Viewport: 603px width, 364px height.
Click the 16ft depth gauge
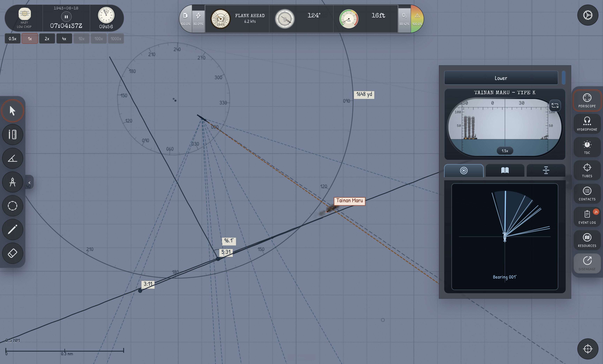click(x=349, y=19)
